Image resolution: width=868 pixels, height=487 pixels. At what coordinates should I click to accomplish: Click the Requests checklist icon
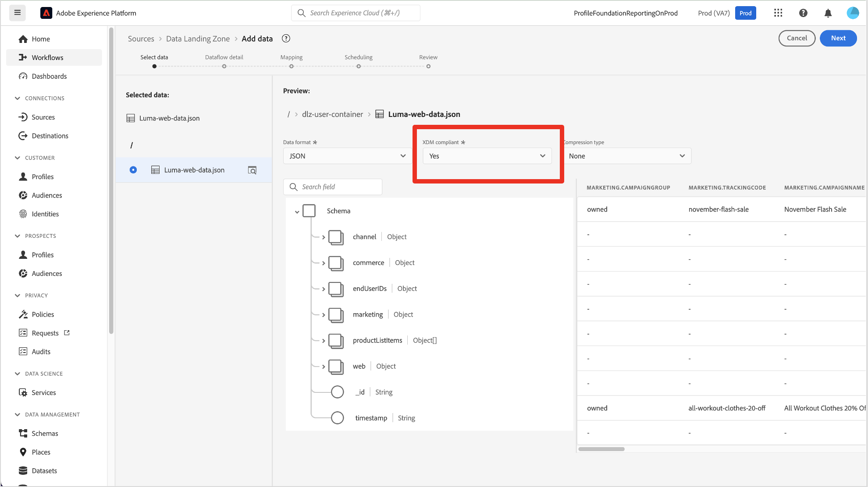pyautogui.click(x=23, y=333)
